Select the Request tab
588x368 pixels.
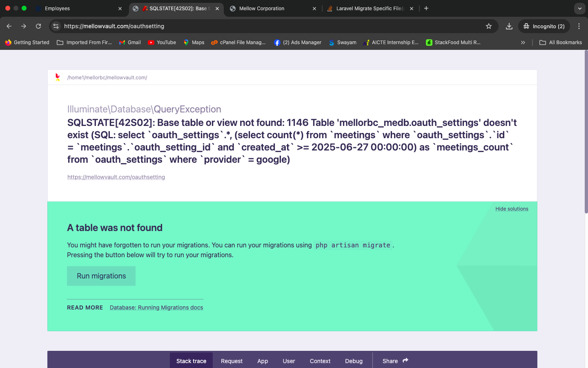point(232,361)
